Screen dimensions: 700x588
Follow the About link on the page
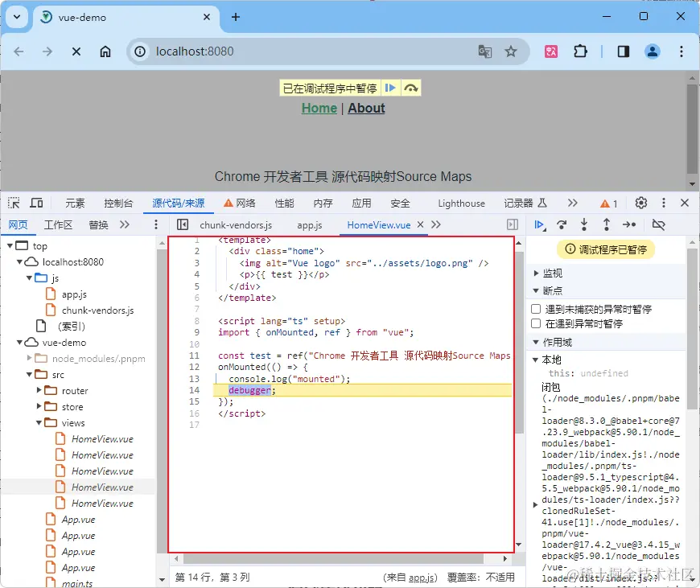[x=366, y=108]
